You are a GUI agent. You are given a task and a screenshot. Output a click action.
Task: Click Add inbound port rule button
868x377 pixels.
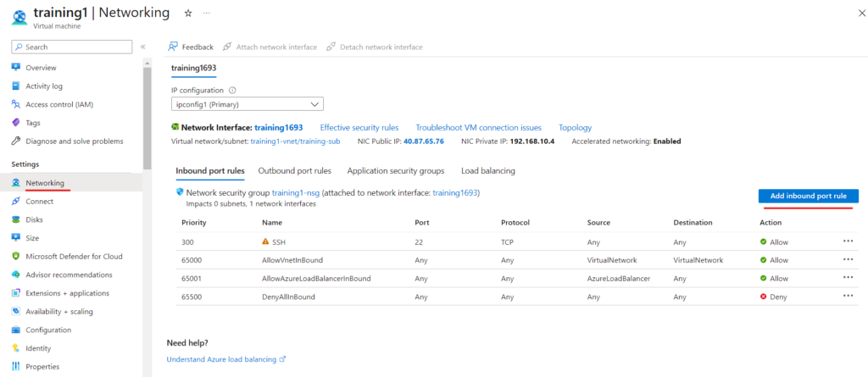point(808,196)
